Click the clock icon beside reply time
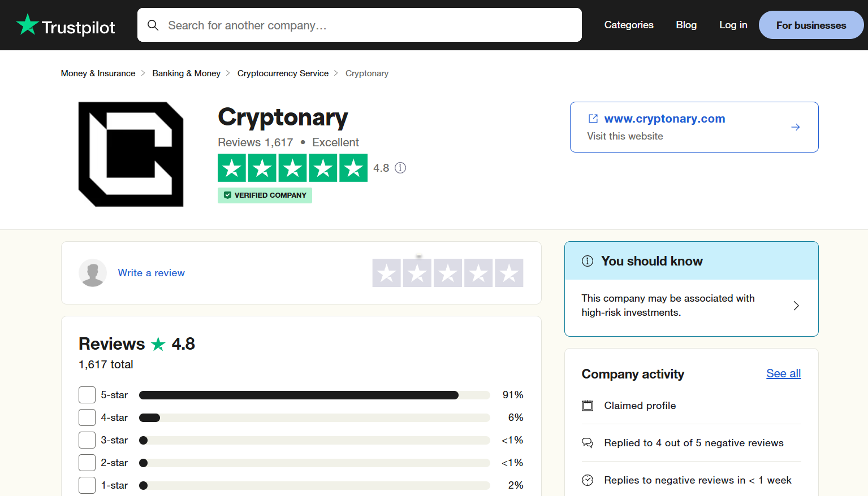The width and height of the screenshot is (868, 496). click(x=588, y=480)
